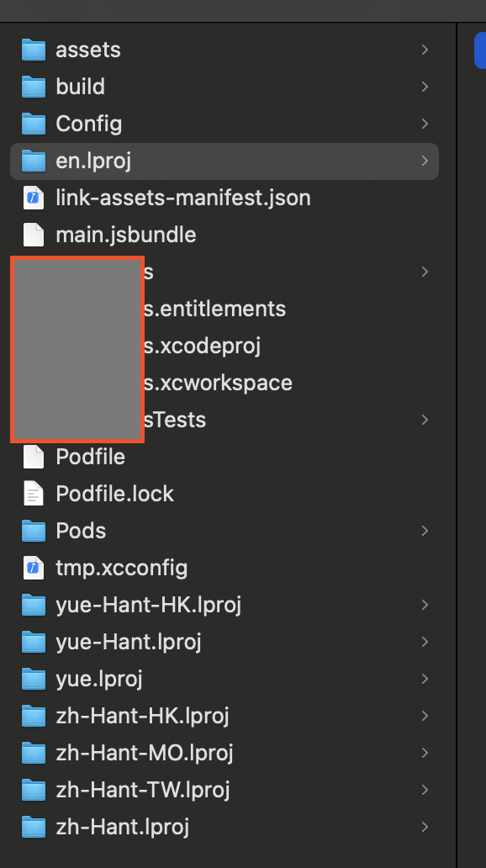Select the tmp.xcconfig file icon
The width and height of the screenshot is (486, 868).
coord(33,568)
